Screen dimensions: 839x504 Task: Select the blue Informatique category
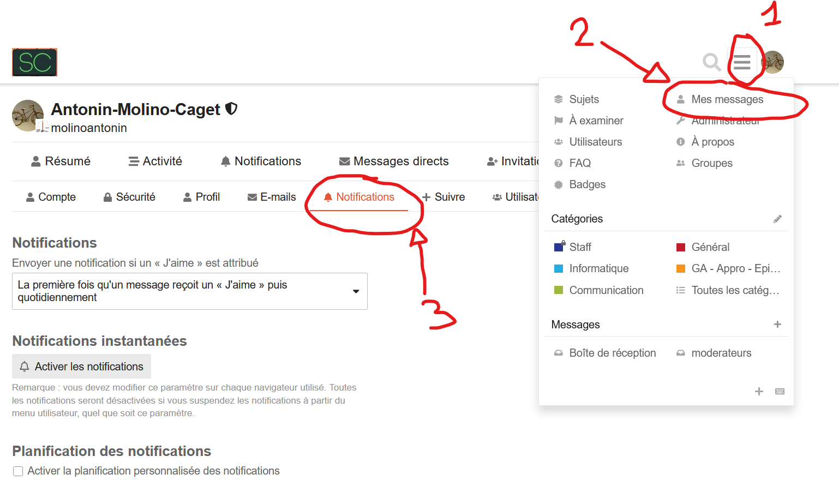(598, 268)
